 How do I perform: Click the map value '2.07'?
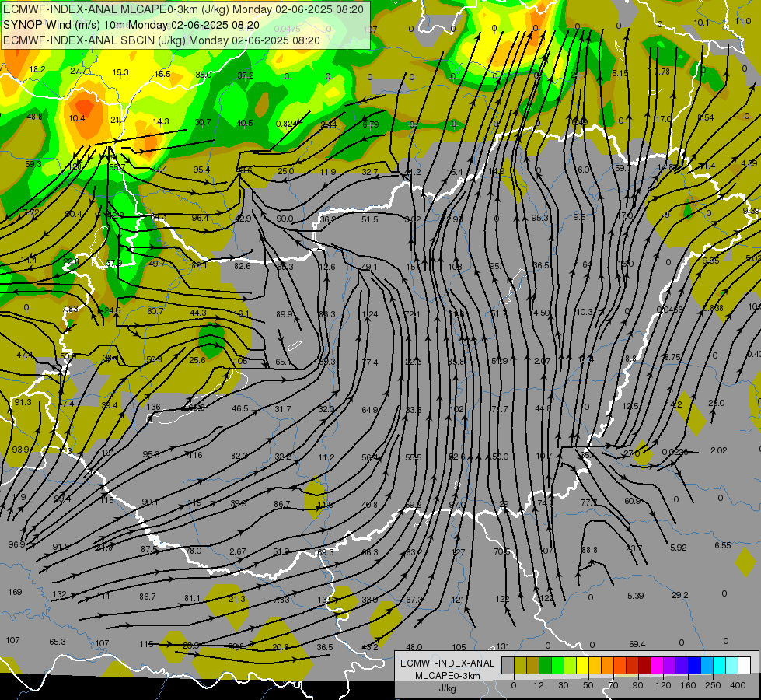pos(543,361)
